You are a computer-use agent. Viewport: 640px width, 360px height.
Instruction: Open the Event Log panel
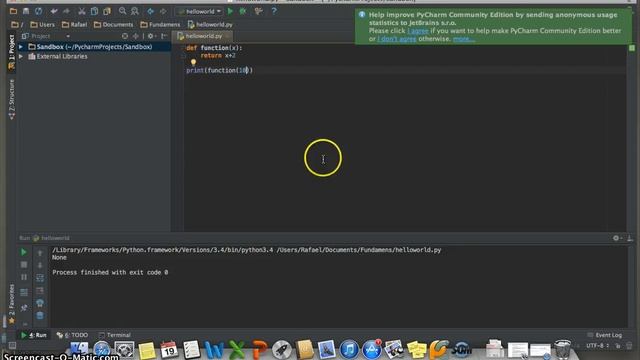point(604,335)
